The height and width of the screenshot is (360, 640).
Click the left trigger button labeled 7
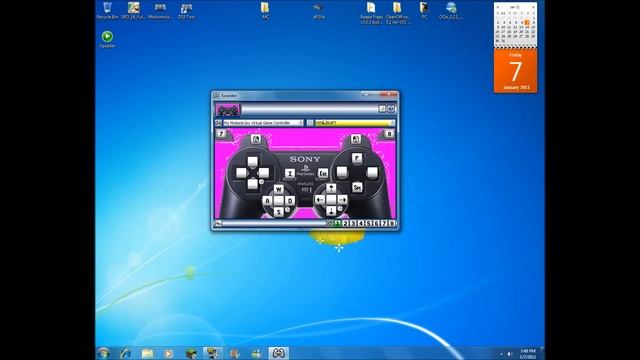[x=221, y=133]
